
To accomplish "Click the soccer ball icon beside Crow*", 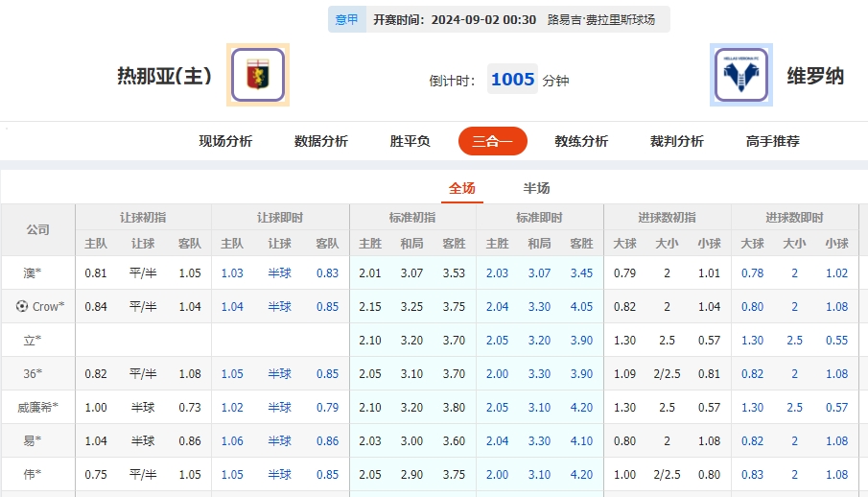I will tap(22, 307).
